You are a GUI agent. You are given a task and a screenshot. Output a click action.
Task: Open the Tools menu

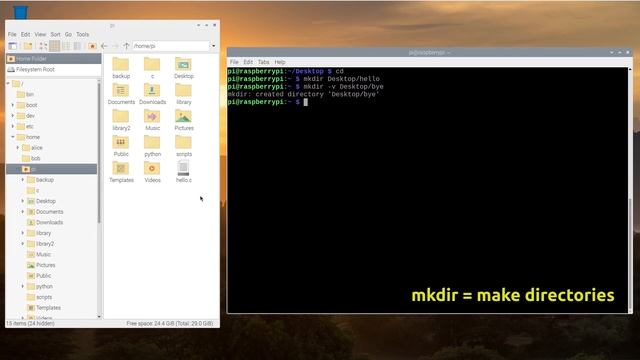pyautogui.click(x=82, y=34)
